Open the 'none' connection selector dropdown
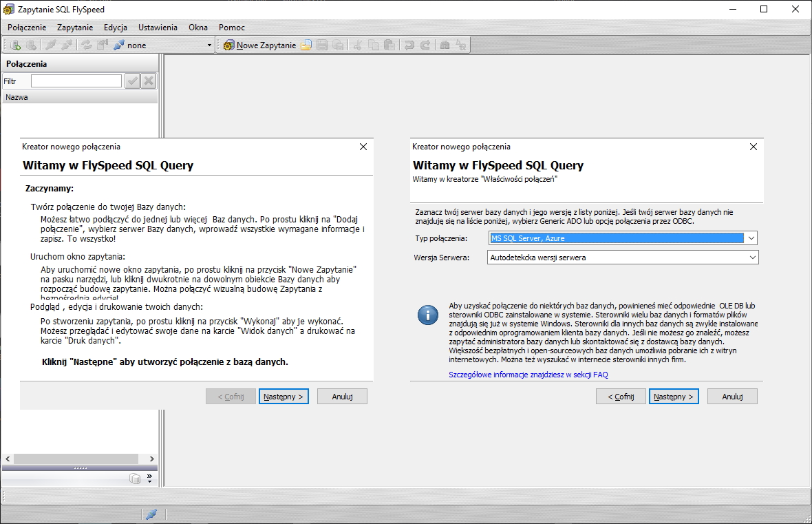 [209, 45]
